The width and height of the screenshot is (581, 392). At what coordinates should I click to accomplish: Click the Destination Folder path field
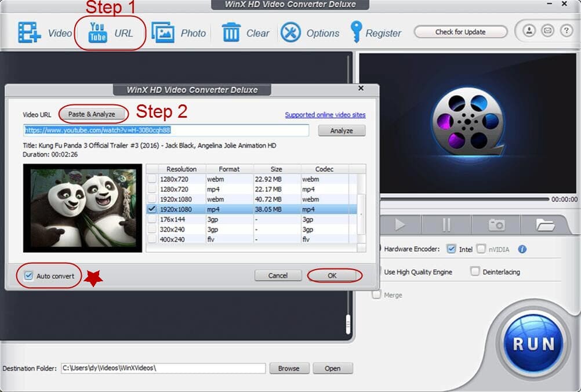pyautogui.click(x=163, y=368)
